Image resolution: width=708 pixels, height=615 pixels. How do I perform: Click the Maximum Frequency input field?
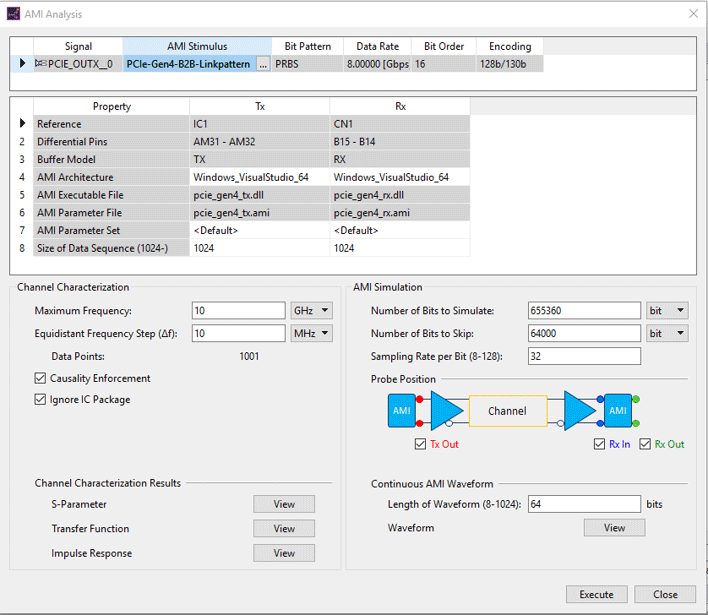point(238,311)
